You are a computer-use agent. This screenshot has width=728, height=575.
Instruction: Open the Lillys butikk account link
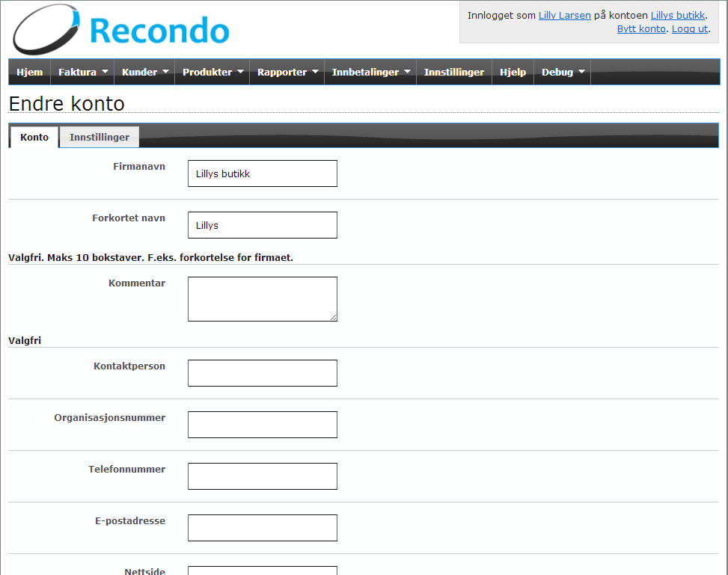coord(677,15)
